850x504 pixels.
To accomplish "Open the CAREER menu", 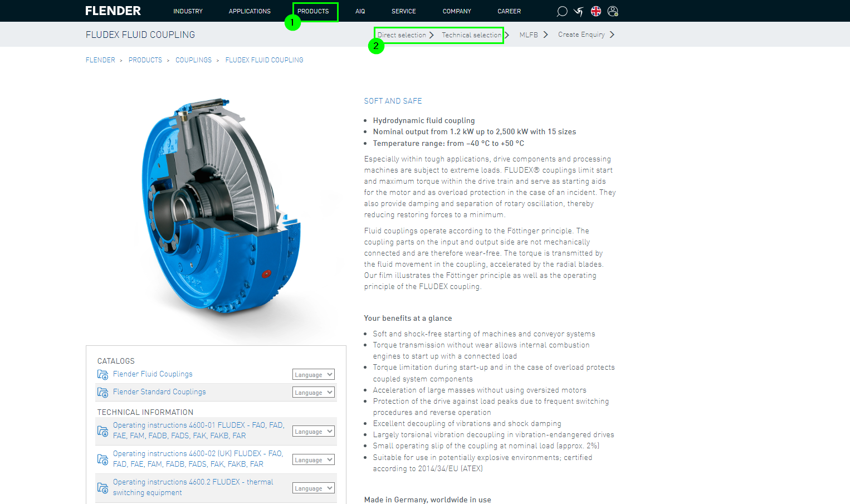I will click(509, 11).
